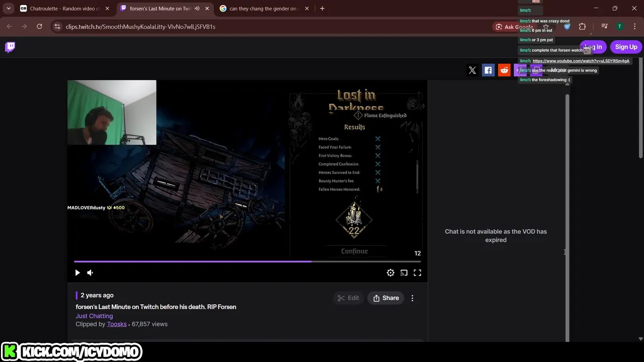Open the Chrome profile T avatar

tap(619, 27)
